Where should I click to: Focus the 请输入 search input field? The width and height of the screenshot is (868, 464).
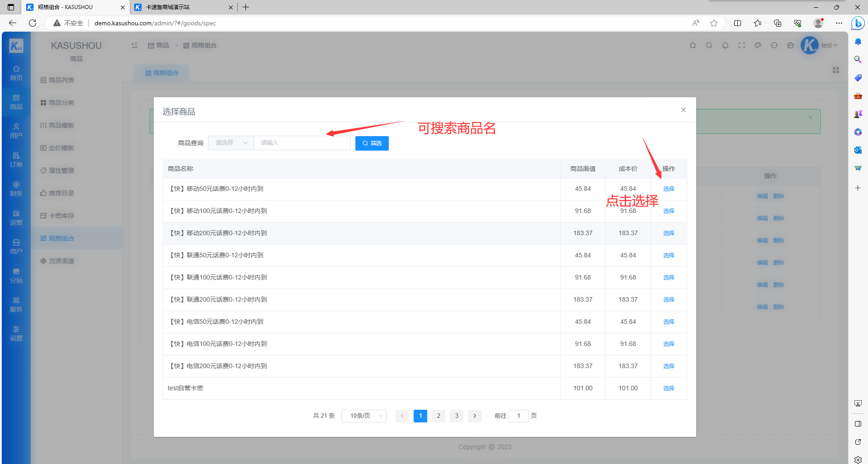(x=302, y=143)
